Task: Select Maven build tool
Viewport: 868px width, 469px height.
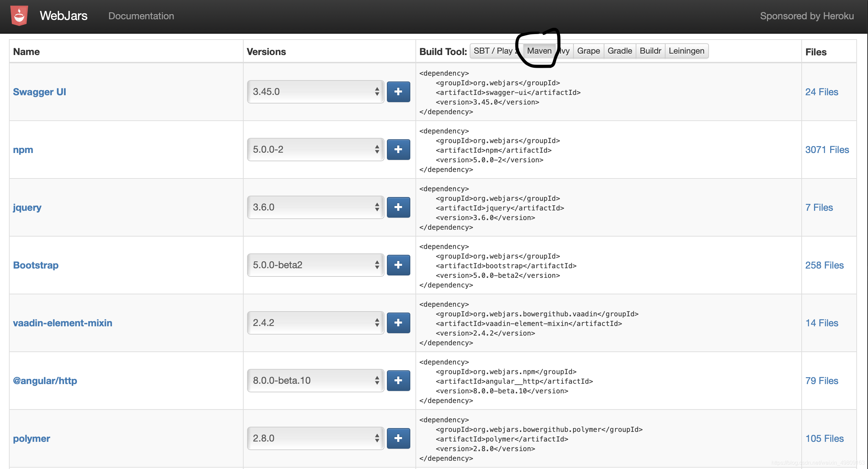Action: [x=539, y=51]
